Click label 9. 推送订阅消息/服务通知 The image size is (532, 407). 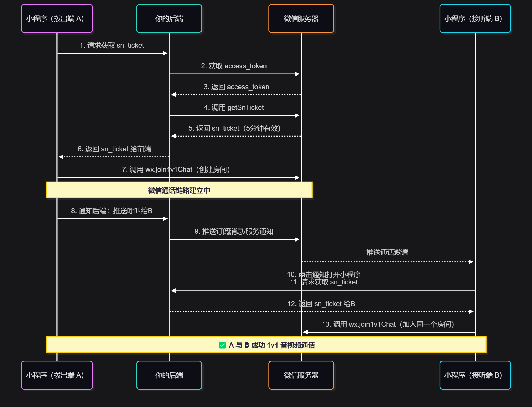coord(234,231)
